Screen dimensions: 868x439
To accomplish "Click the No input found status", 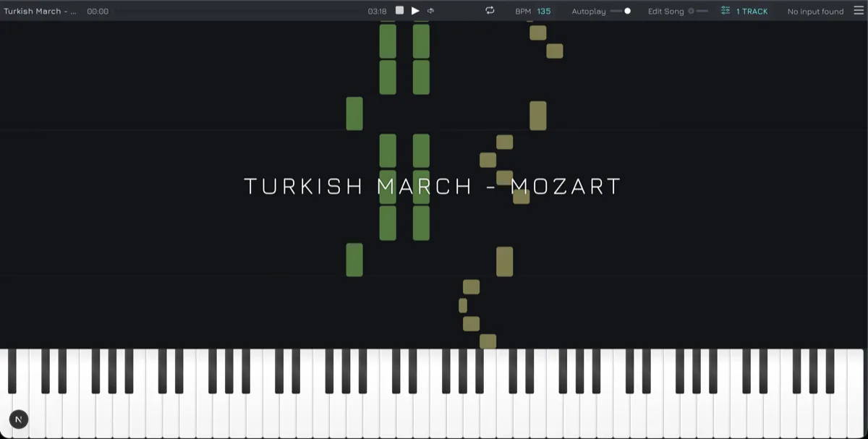I will pos(815,11).
